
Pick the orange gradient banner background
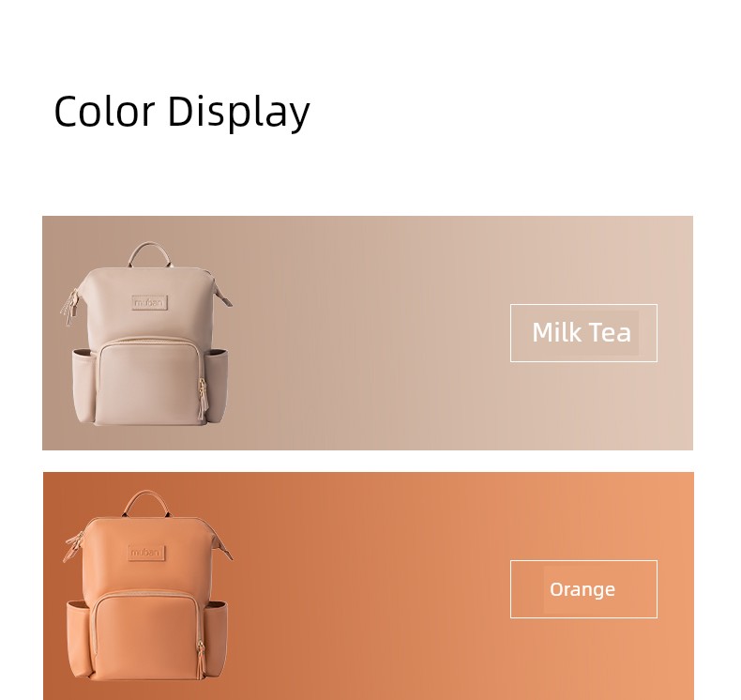[x=369, y=586]
